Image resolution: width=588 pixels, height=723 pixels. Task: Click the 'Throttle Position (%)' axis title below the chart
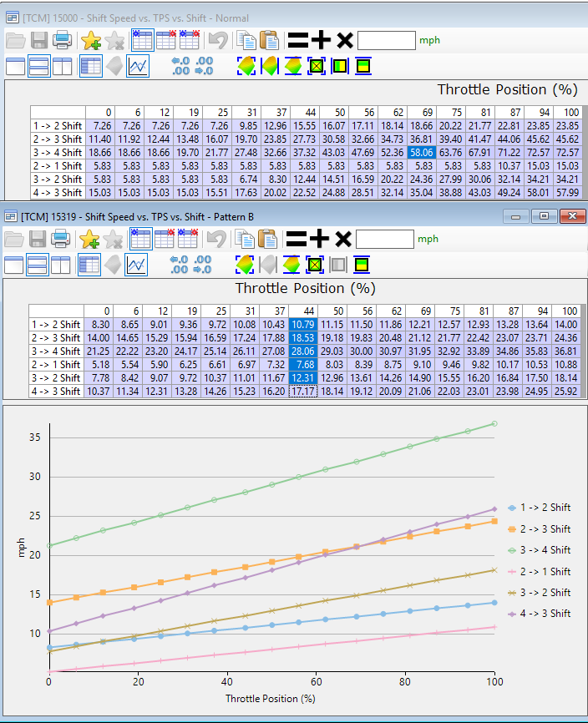click(271, 699)
